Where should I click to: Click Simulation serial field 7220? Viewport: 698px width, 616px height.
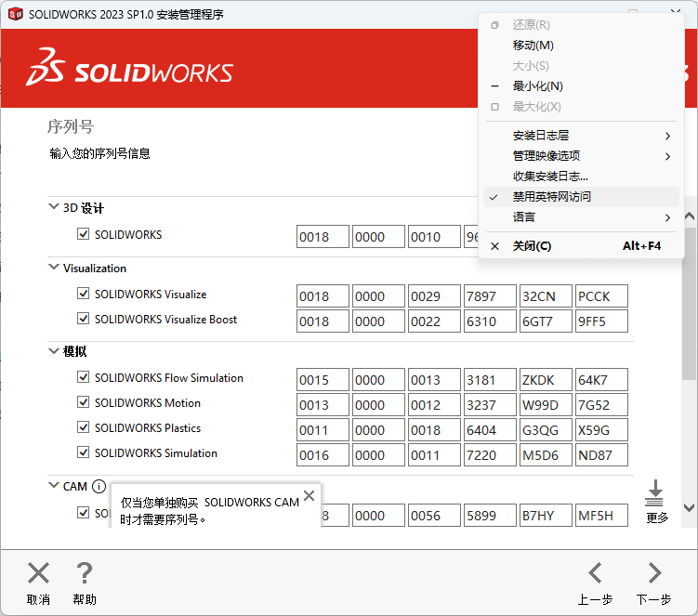click(490, 455)
